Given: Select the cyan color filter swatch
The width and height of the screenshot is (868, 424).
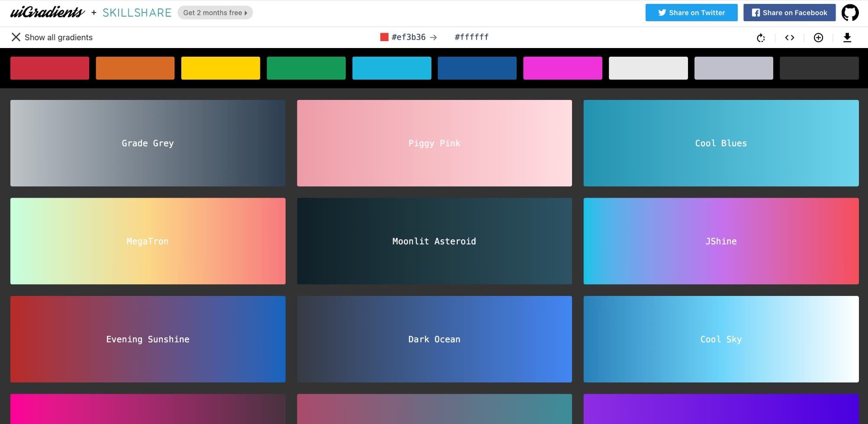Looking at the screenshot, I should click(x=392, y=68).
